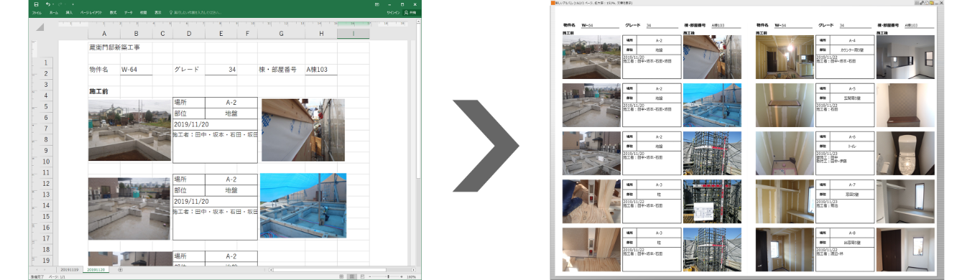Click the Undo arrow icon
This screenshot has width=980, height=280.
(x=47, y=4)
